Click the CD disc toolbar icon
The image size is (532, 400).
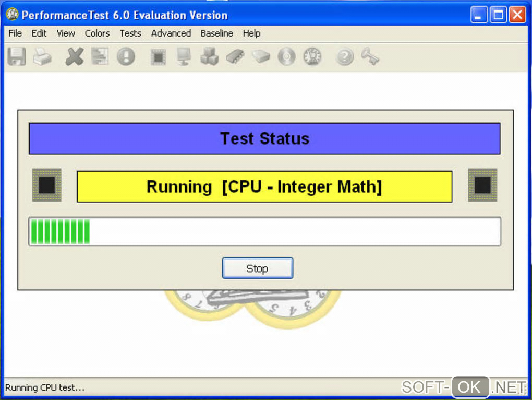tap(287, 56)
